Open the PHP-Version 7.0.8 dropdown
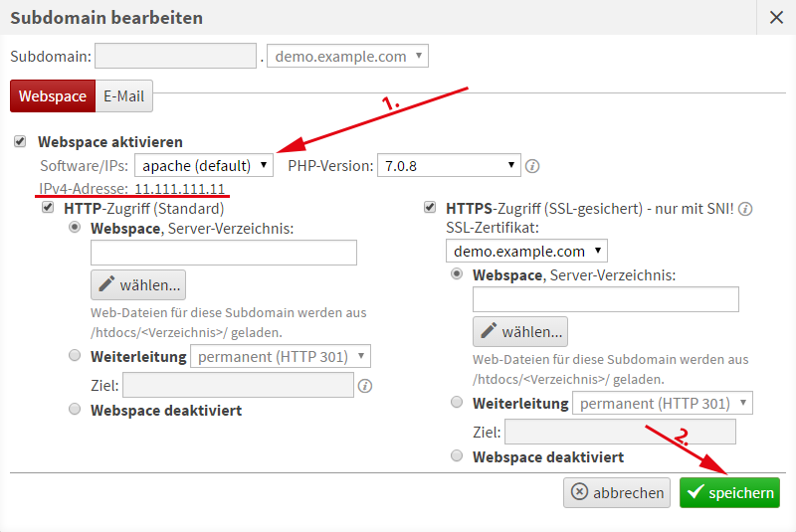This screenshot has width=796, height=532. point(449,165)
